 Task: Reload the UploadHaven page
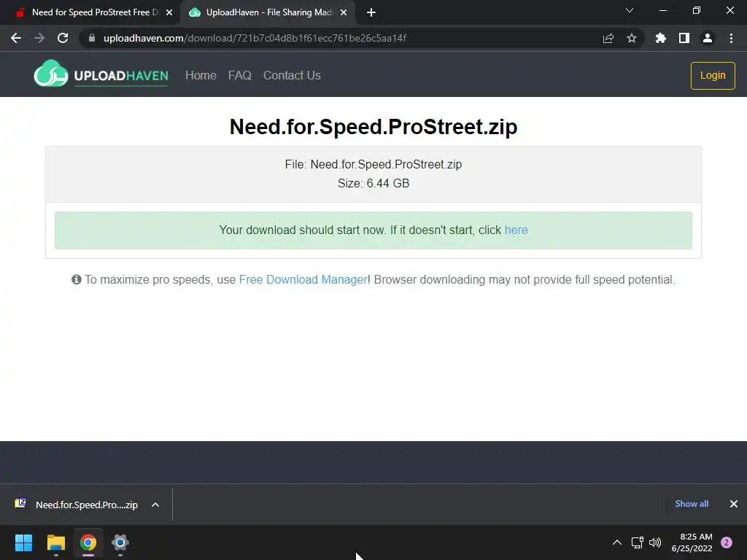pos(63,38)
